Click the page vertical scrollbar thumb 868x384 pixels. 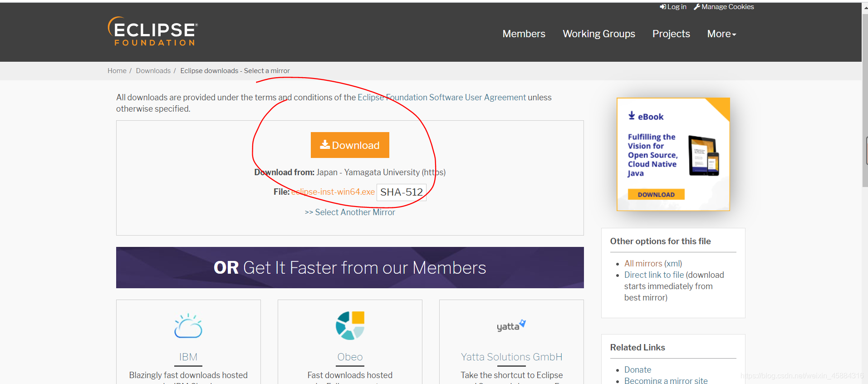[865, 100]
